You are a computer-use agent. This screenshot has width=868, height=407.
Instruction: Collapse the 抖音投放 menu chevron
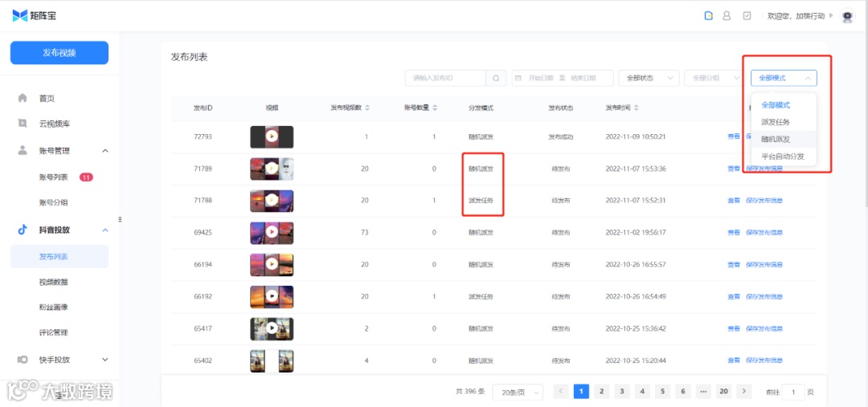(105, 230)
